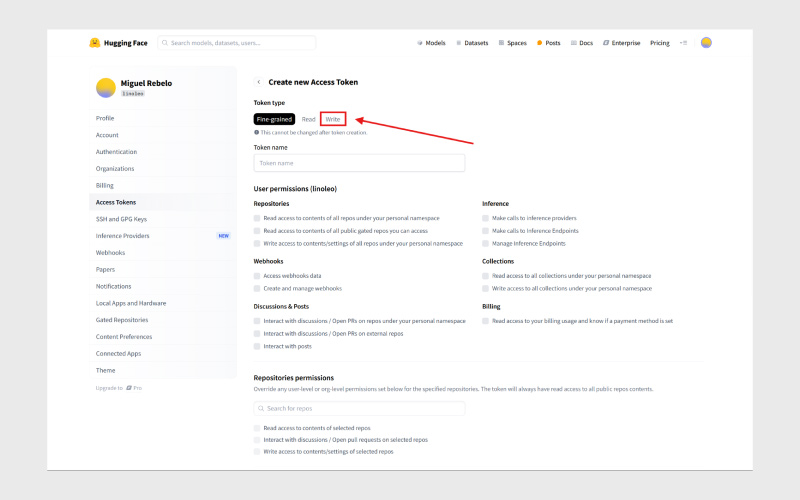Check Access webhooks data permission
This screenshot has width=800, height=500.
click(x=257, y=275)
